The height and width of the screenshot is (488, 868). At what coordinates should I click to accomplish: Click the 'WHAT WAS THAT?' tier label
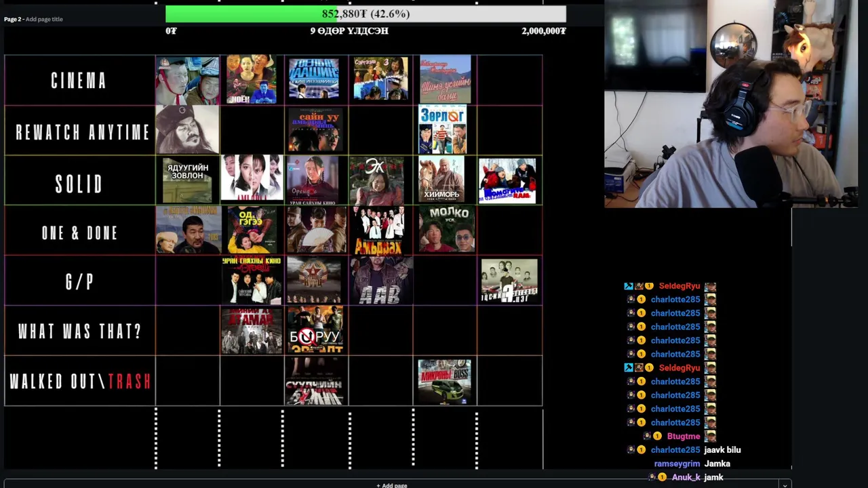80,331
